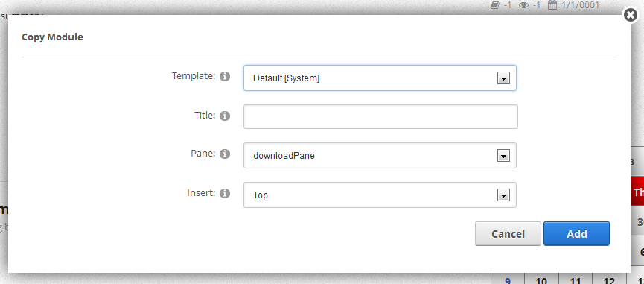Click the Cancel button

pos(508,234)
